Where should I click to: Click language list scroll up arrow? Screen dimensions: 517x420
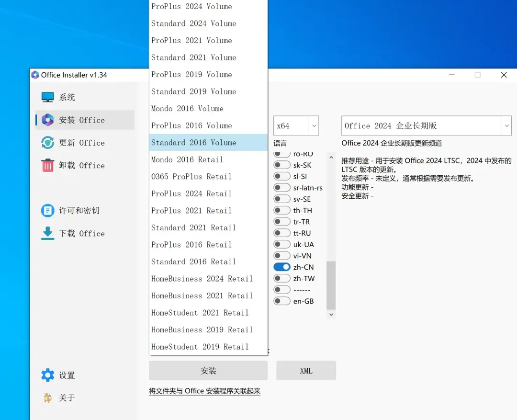pos(331,158)
